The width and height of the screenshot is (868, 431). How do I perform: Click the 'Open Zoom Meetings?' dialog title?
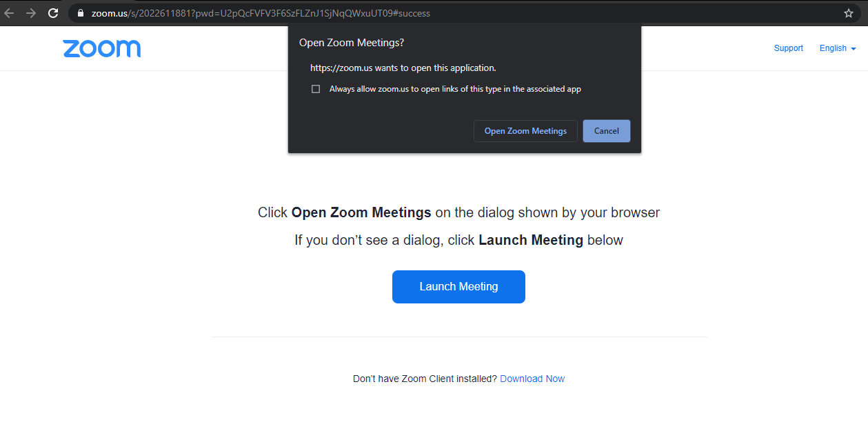tap(352, 43)
